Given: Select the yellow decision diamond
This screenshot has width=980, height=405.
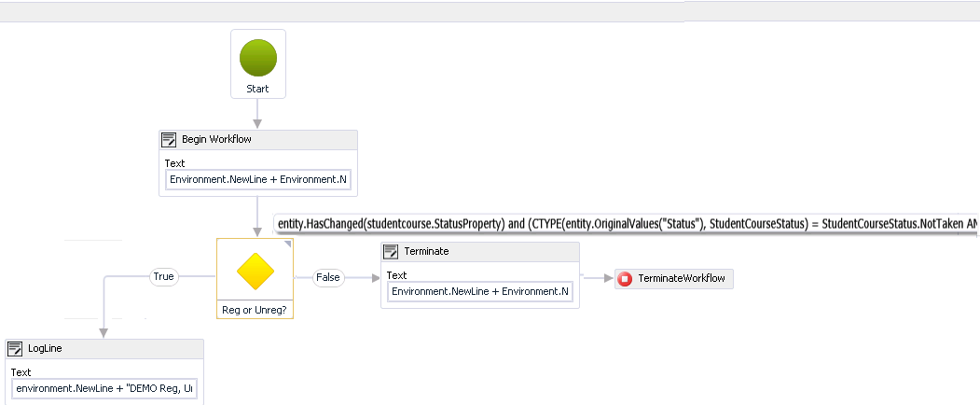Looking at the screenshot, I should click(x=255, y=271).
